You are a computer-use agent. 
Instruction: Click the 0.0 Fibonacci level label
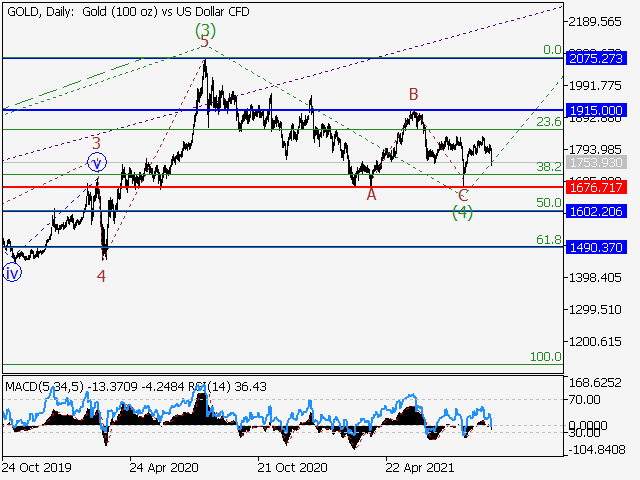(552, 50)
